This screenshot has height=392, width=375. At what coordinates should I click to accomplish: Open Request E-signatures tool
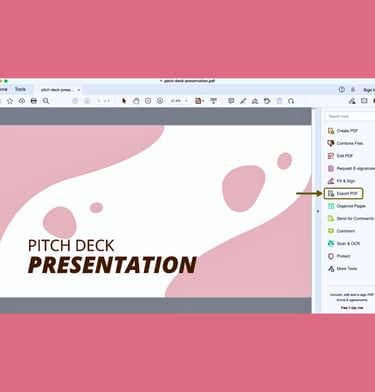(351, 168)
